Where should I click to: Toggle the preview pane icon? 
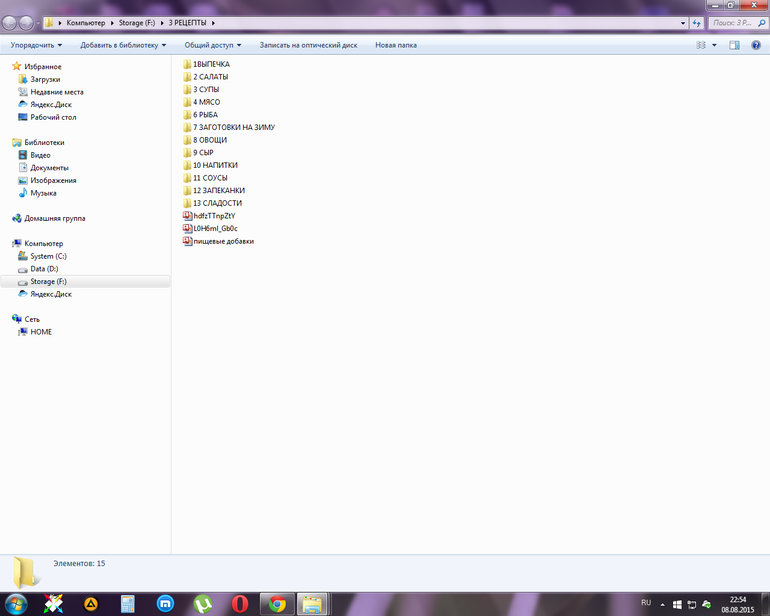click(x=734, y=45)
